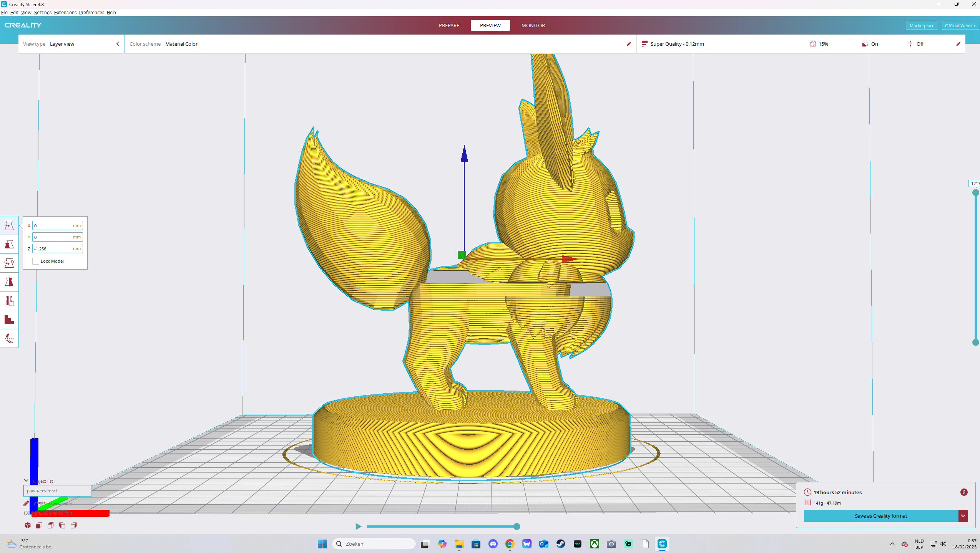980x553 pixels.
Task: Click the horizontal path slider handle
Action: pos(517,527)
